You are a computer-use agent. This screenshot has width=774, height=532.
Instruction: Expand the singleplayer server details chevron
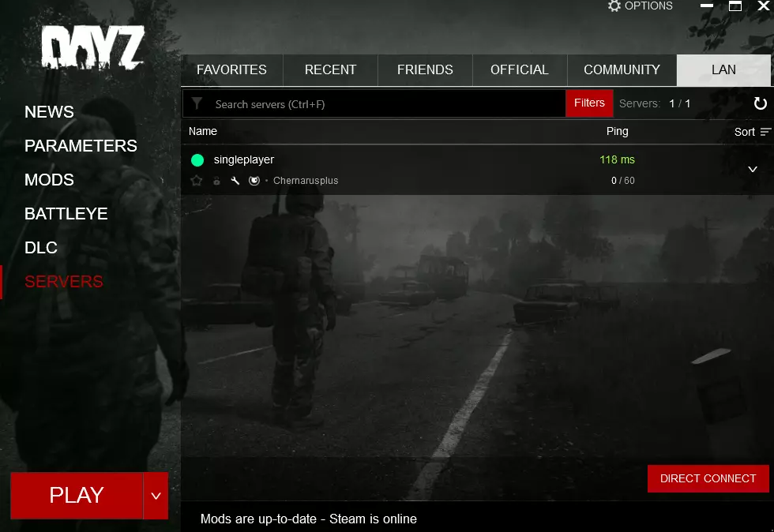coord(752,169)
